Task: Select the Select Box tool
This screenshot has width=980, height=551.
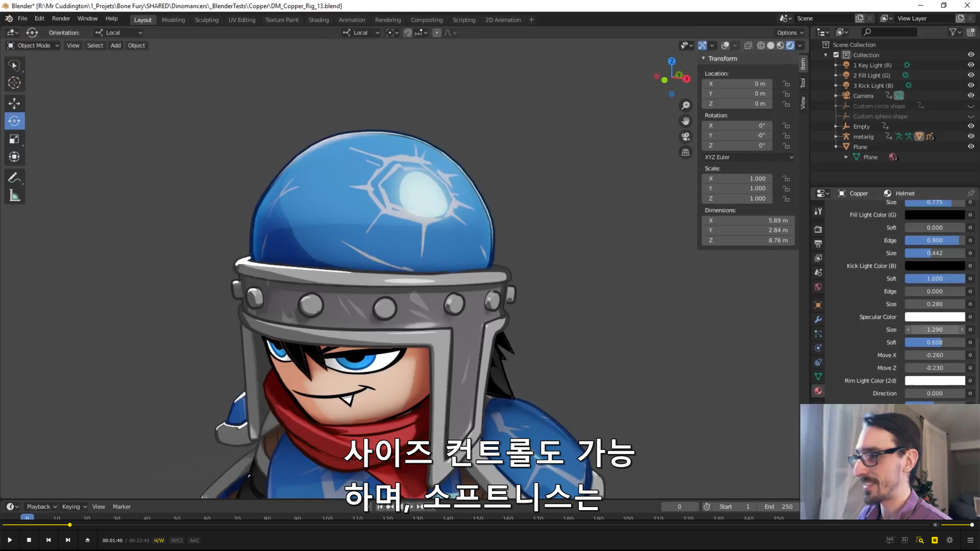Action: coord(14,65)
